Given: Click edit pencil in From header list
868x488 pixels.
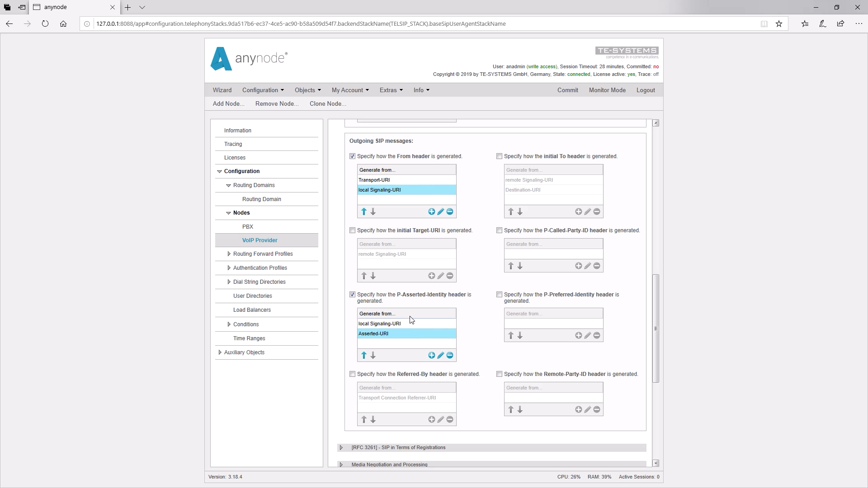Looking at the screenshot, I should tap(441, 211).
